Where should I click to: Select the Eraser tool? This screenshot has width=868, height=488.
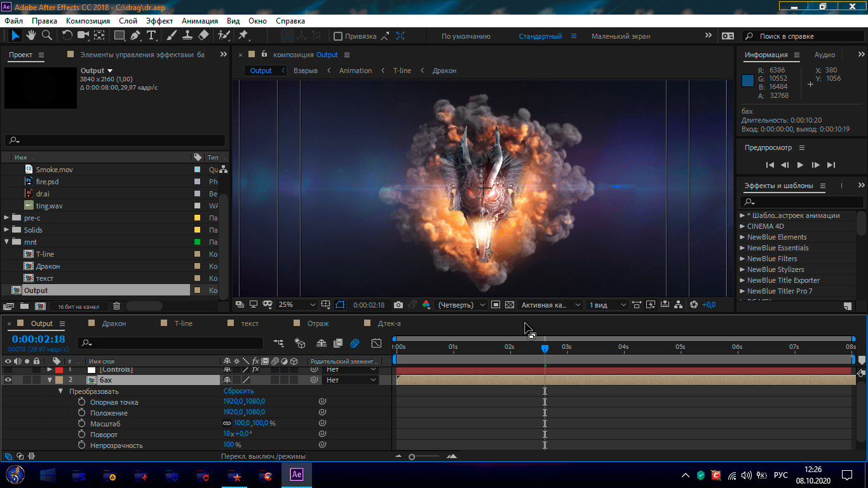203,36
